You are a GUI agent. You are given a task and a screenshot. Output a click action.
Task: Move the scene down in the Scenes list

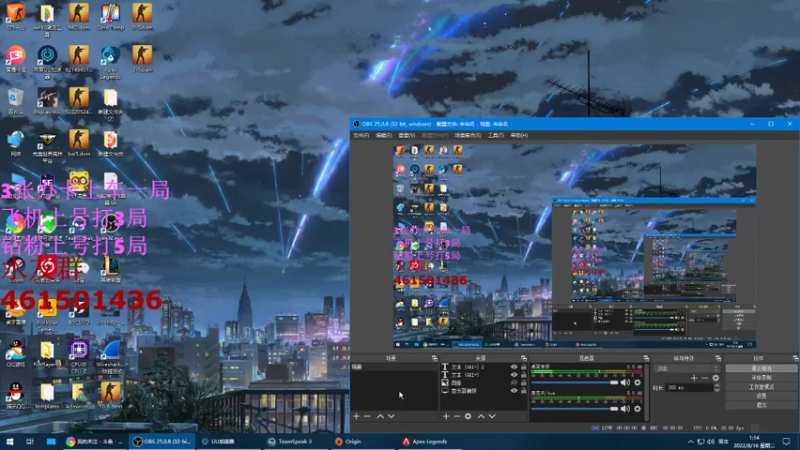(x=391, y=416)
